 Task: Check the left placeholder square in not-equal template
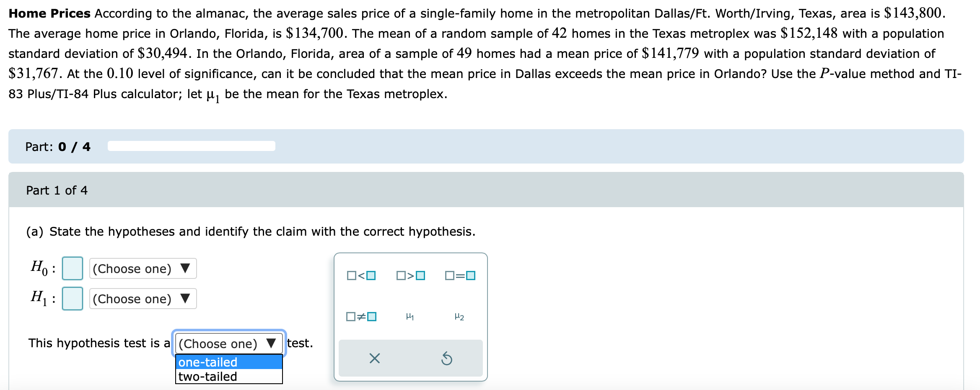[x=350, y=317]
